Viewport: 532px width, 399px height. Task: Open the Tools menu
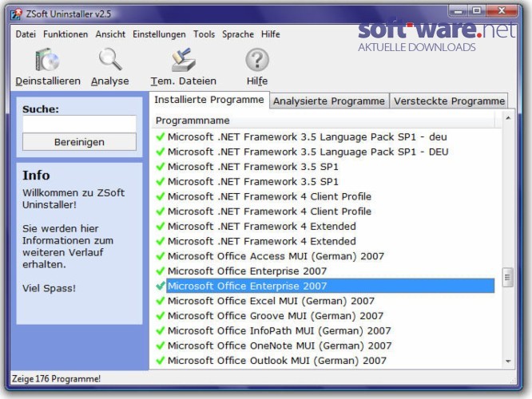point(204,34)
